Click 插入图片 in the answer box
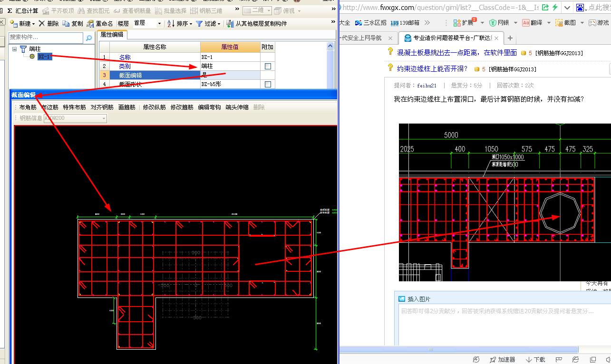 (x=415, y=299)
